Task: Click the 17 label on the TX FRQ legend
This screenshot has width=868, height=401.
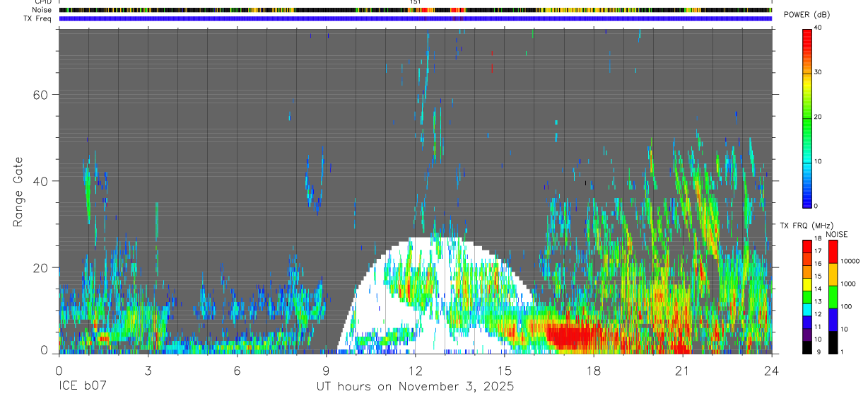Action: point(817,251)
